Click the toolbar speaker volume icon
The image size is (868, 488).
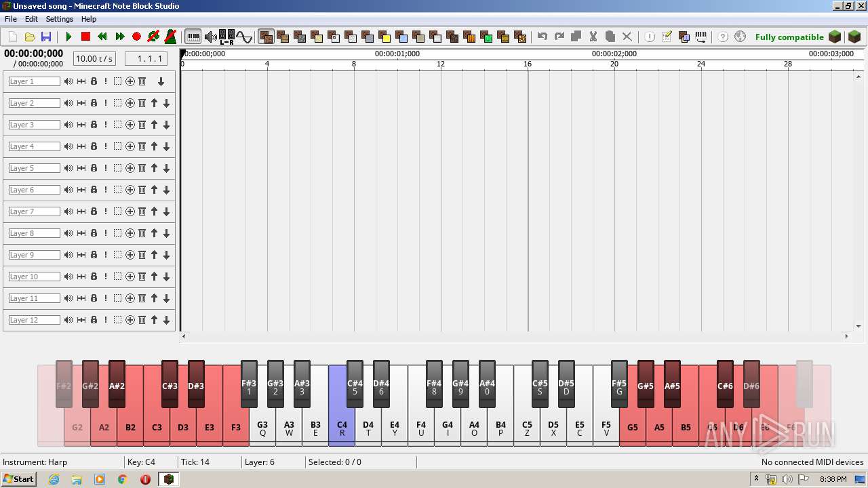click(x=211, y=37)
